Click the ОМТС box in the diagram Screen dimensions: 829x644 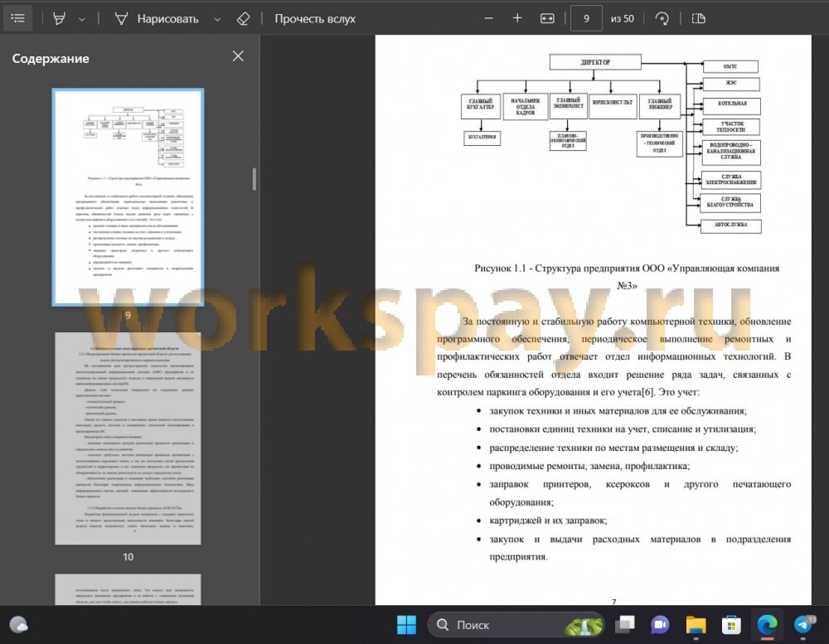(730, 66)
